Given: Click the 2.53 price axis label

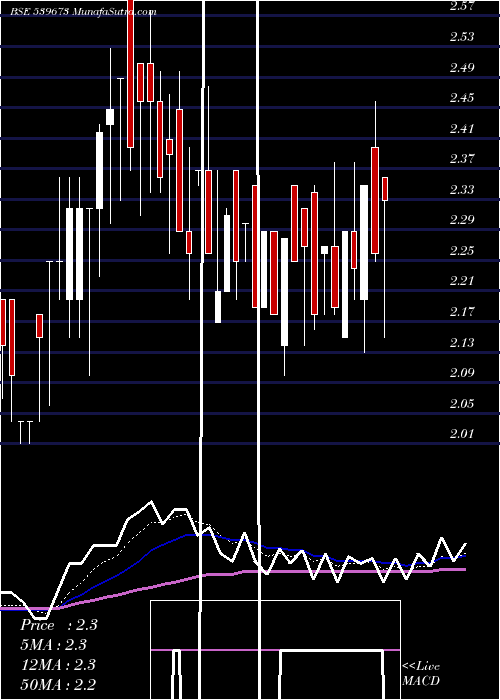Looking at the screenshot, I should (x=462, y=37).
